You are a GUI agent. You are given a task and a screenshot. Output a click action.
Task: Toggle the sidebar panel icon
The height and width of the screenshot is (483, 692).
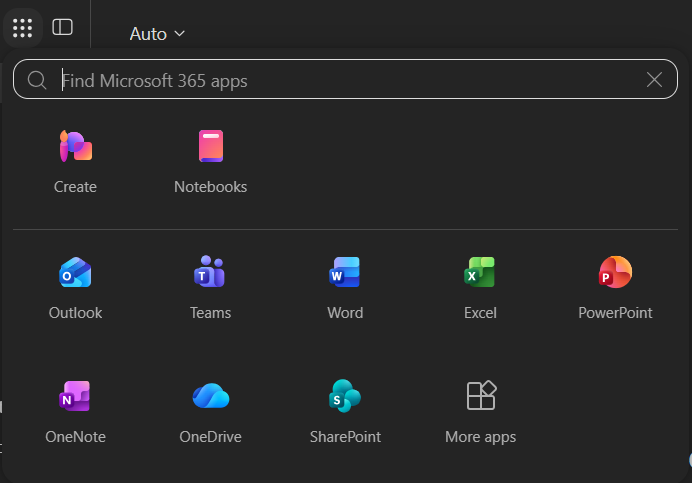click(x=62, y=27)
